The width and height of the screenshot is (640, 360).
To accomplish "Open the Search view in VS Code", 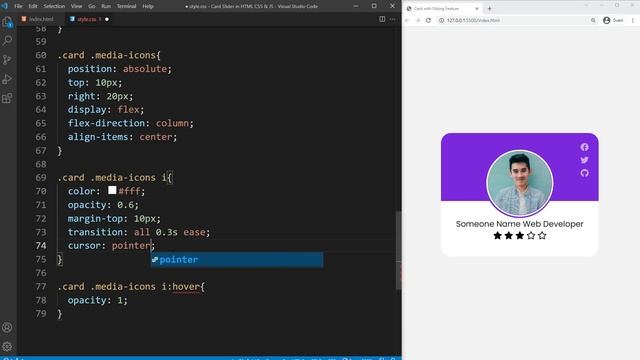I will (7, 40).
